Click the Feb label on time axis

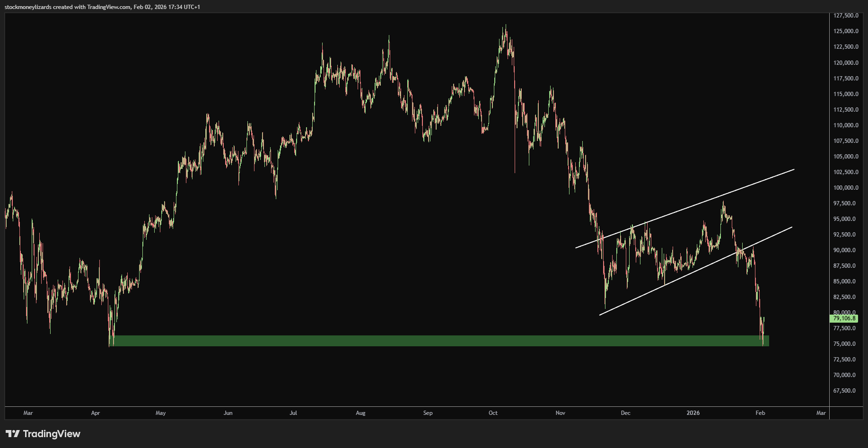(760, 413)
